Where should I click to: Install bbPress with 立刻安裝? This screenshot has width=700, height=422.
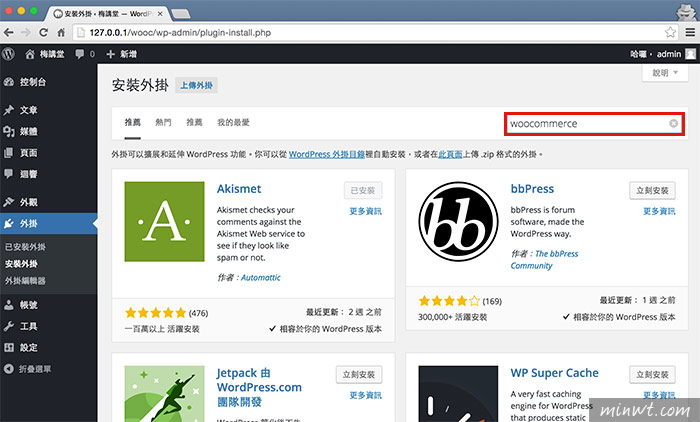pyautogui.click(x=652, y=191)
